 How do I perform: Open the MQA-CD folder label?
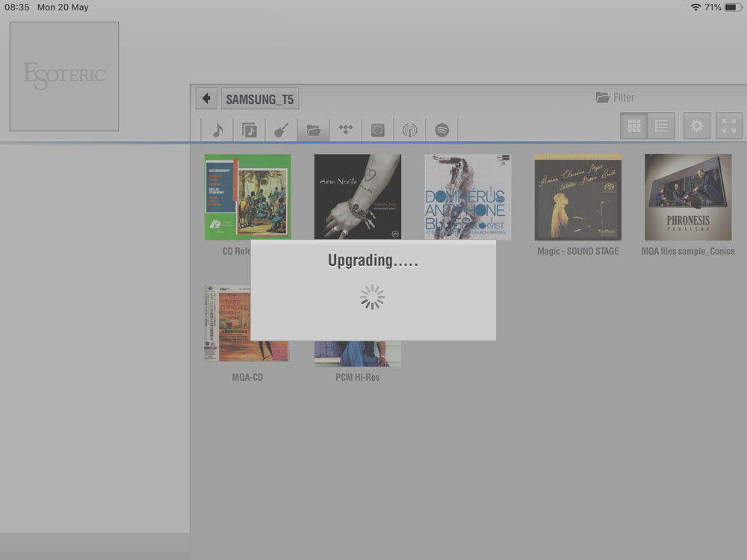click(x=247, y=377)
